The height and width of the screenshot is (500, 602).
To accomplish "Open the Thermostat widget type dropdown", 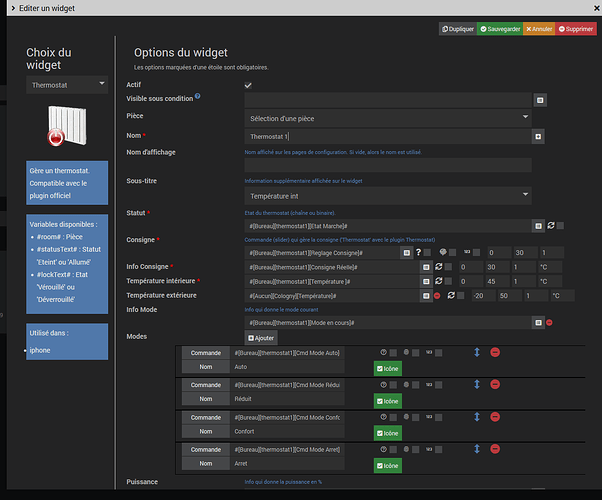I will [x=67, y=86].
